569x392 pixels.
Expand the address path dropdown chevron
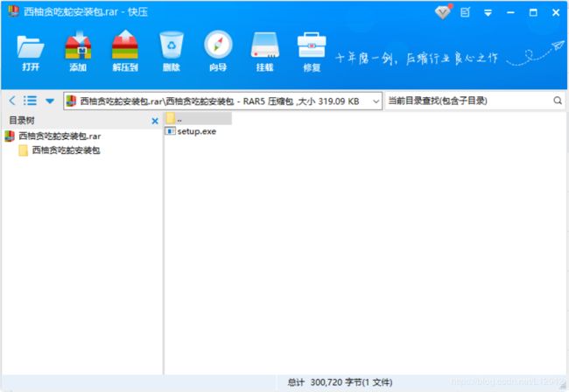coord(376,101)
